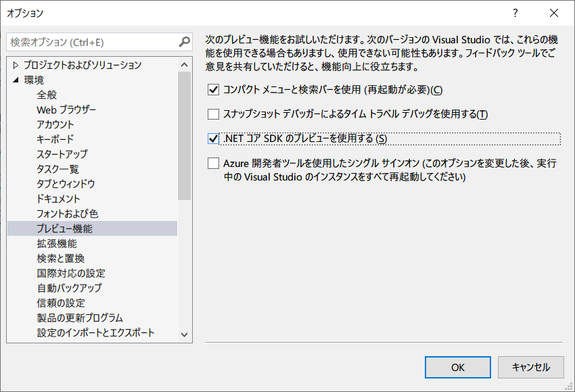Open the help question mark button
575x392 pixels.
[x=515, y=14]
